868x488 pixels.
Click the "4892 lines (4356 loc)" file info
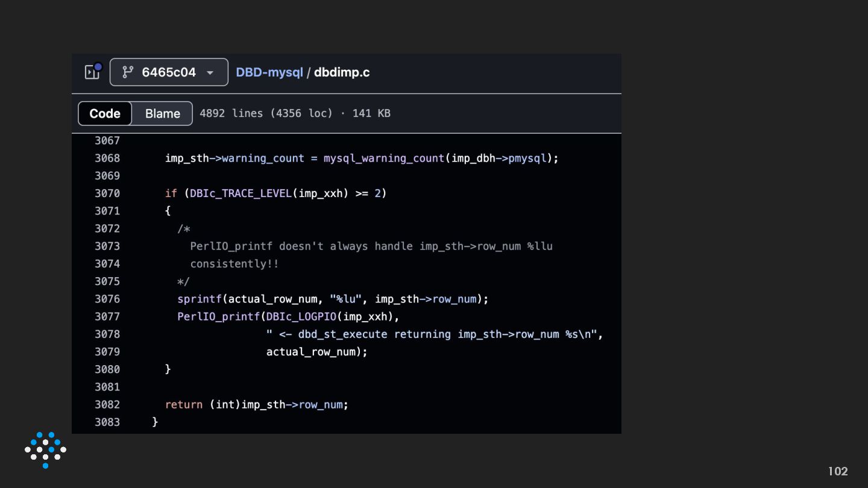[x=266, y=113]
